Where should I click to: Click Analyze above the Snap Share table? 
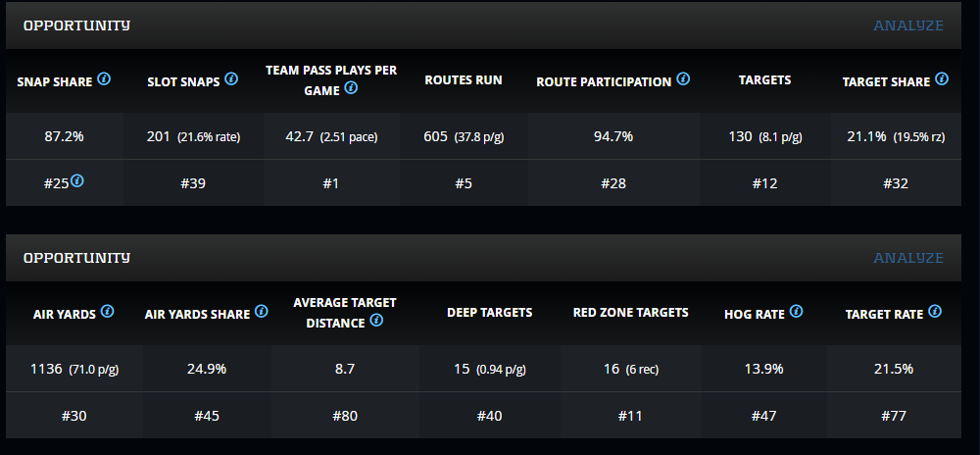908,25
